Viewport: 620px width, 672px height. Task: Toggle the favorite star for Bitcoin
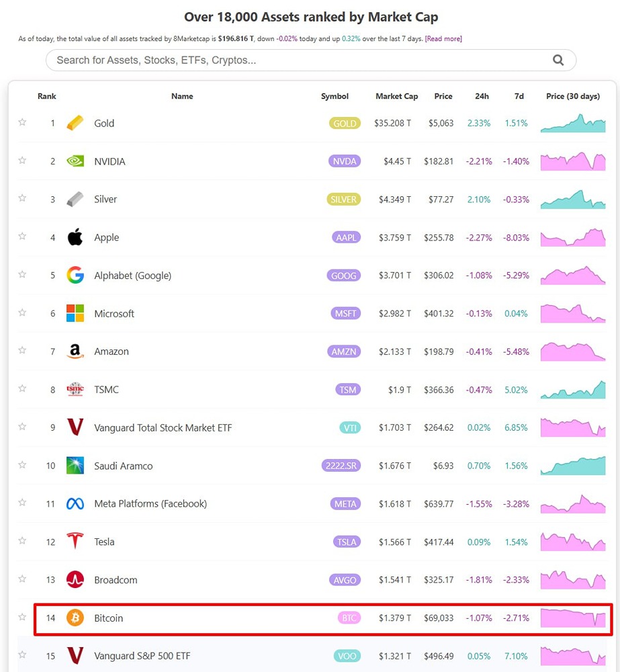22,617
